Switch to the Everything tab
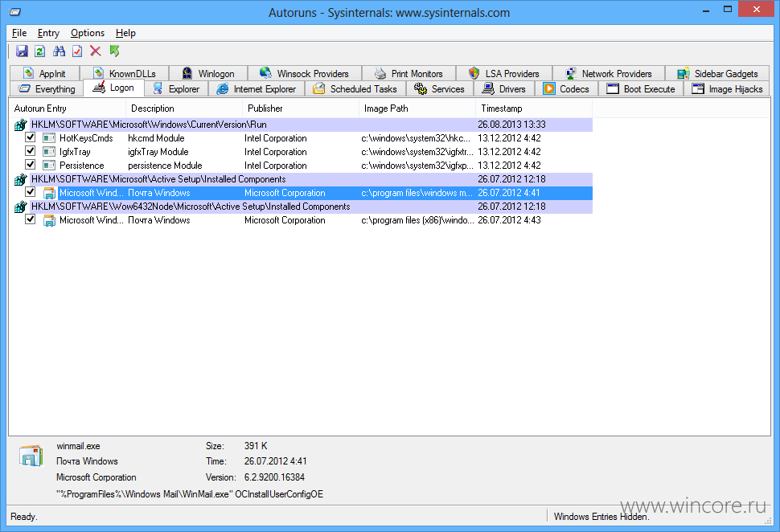 point(47,89)
